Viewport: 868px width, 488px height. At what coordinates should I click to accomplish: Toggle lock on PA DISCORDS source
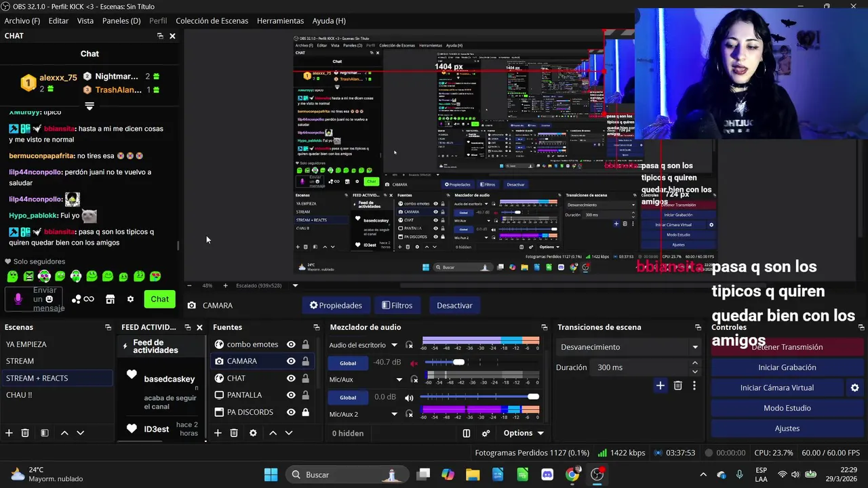pos(306,412)
